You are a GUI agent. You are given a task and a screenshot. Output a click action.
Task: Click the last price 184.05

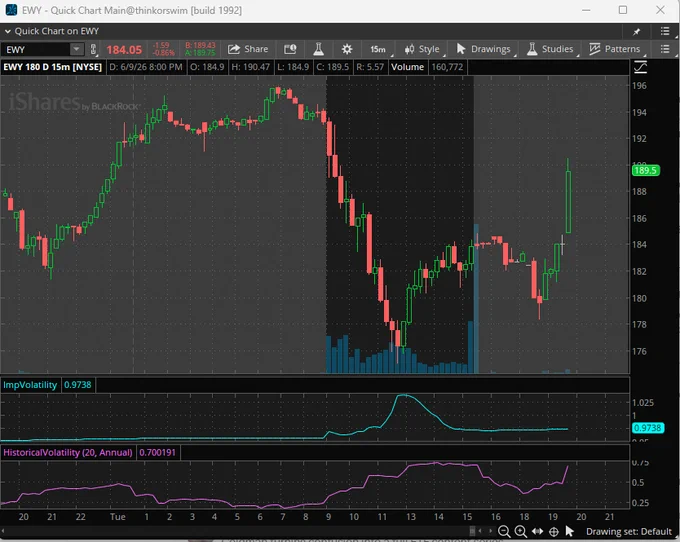coord(124,50)
